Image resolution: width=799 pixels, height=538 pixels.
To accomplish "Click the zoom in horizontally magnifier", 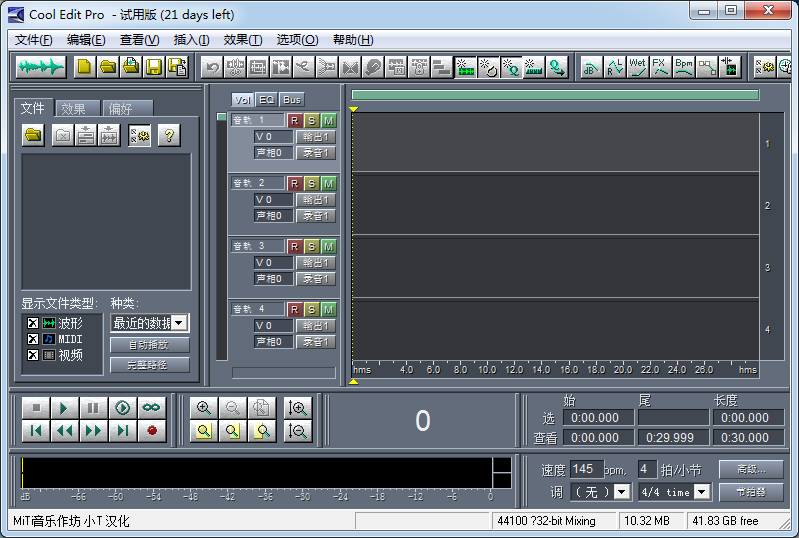I will [204, 408].
